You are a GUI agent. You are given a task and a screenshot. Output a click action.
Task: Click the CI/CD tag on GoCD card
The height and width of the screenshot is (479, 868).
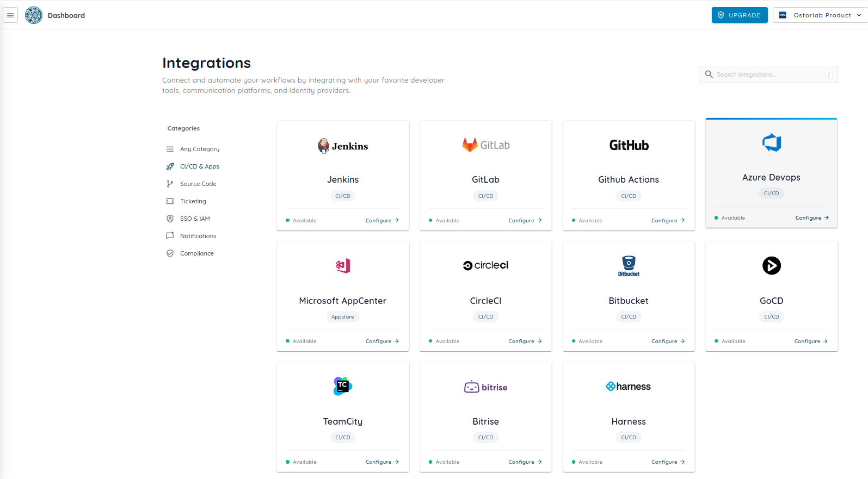[772, 316]
